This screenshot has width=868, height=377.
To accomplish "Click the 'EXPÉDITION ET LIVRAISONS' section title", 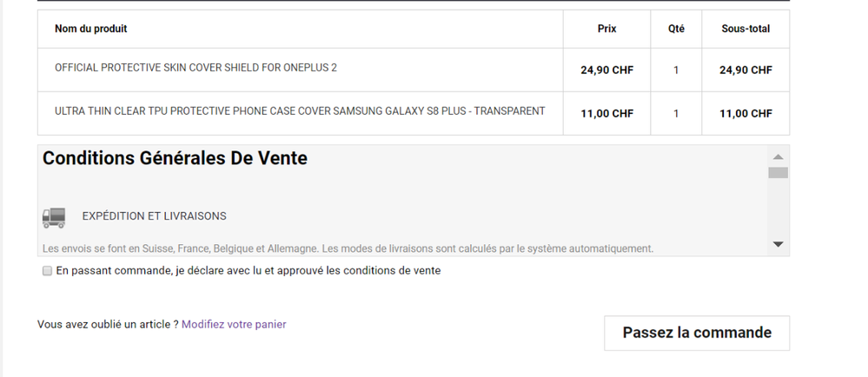I will (154, 216).
